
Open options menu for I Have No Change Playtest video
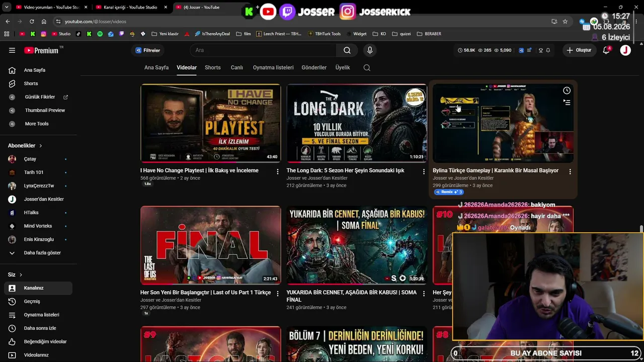(x=277, y=171)
